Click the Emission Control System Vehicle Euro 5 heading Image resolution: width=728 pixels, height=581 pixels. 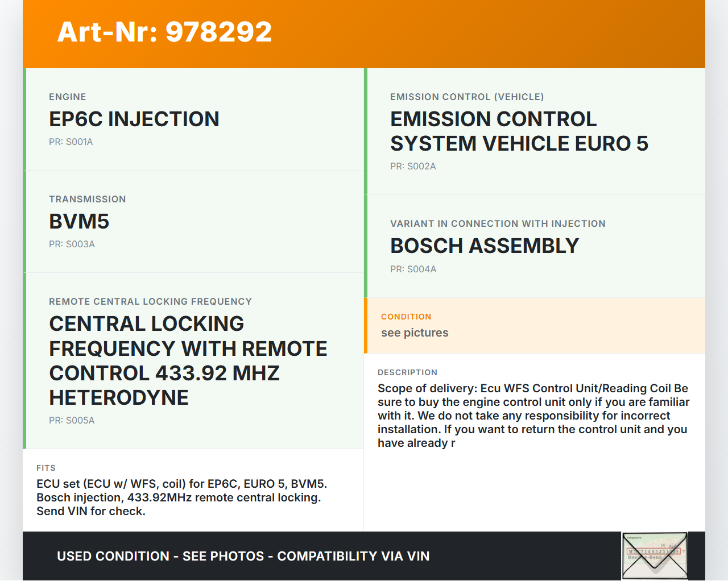pyautogui.click(x=519, y=131)
